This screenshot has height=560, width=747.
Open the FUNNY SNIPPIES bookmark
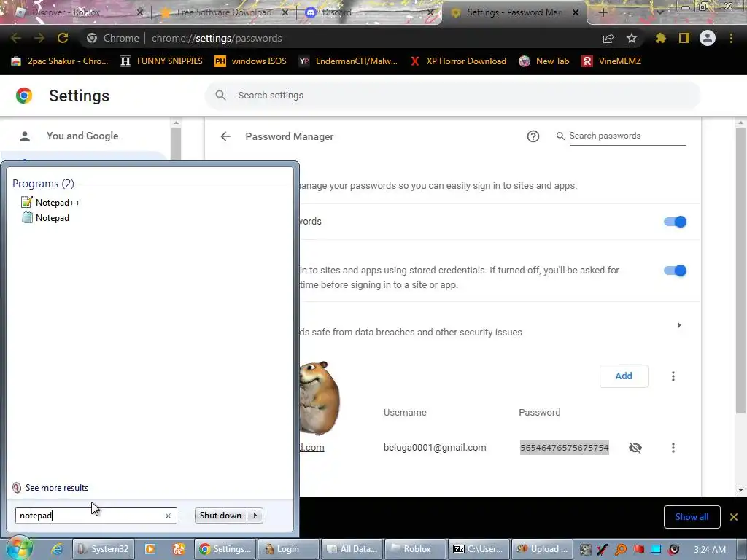[x=161, y=61]
